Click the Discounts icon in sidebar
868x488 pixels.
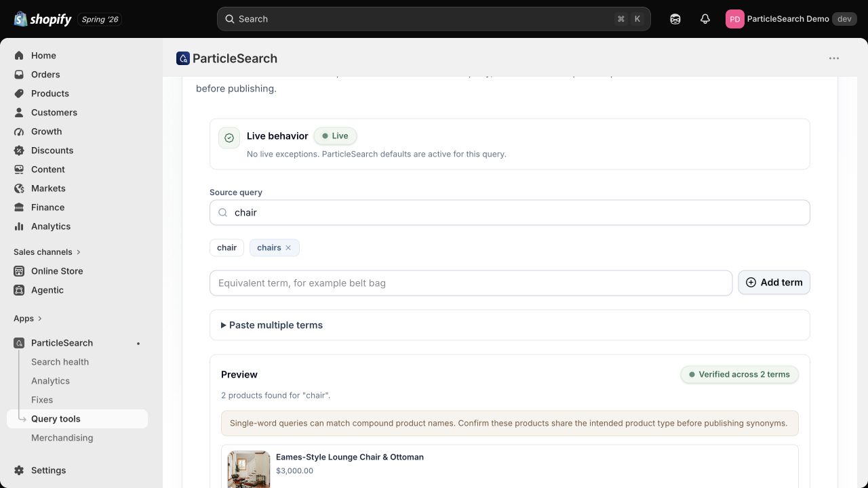click(x=19, y=150)
